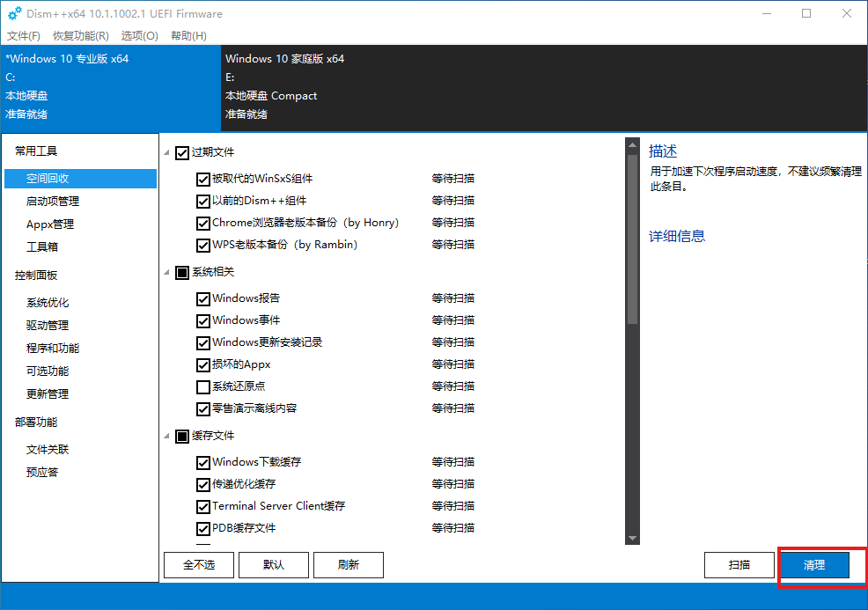Screen dimensions: 868x610
Task: Click the 常用工具 sidebar section header
Action: (x=36, y=151)
